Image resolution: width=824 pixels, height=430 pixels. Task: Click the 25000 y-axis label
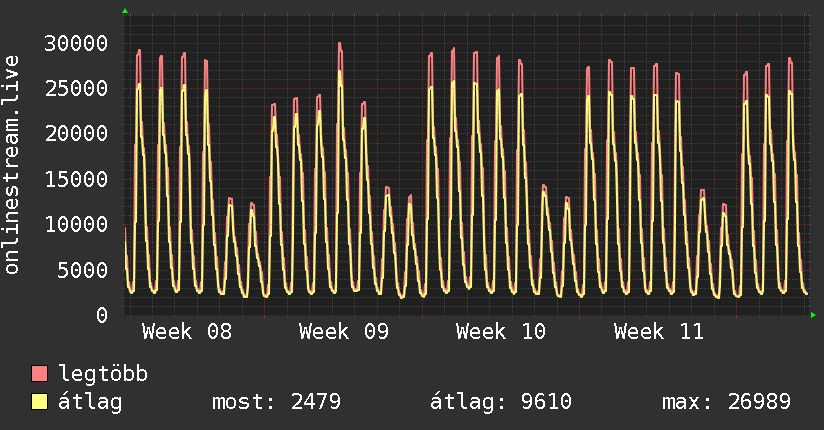coord(78,88)
